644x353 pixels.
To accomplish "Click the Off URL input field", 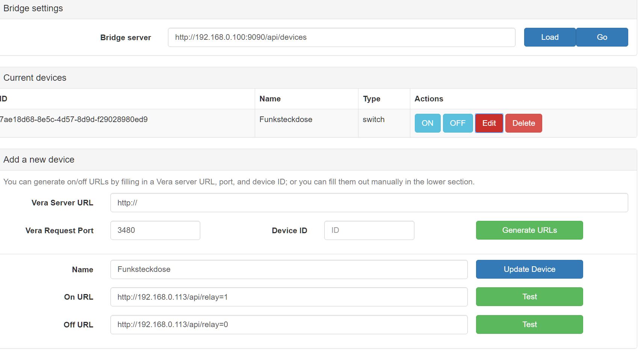I will pyautogui.click(x=289, y=324).
